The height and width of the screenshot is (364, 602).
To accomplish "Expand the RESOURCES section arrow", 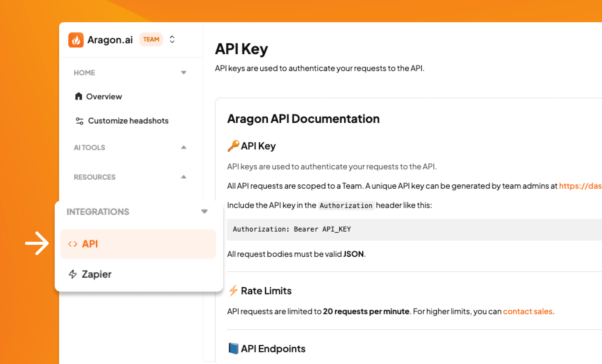I will pos(184,177).
